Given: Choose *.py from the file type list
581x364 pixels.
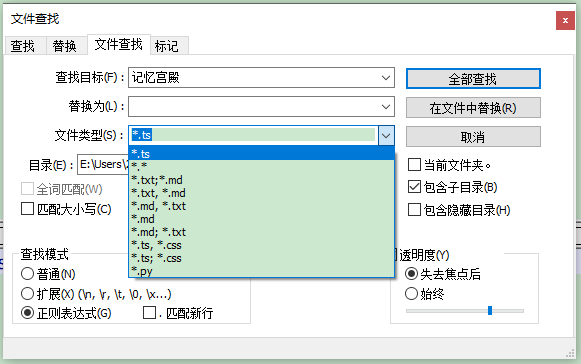Looking at the screenshot, I should (261, 271).
